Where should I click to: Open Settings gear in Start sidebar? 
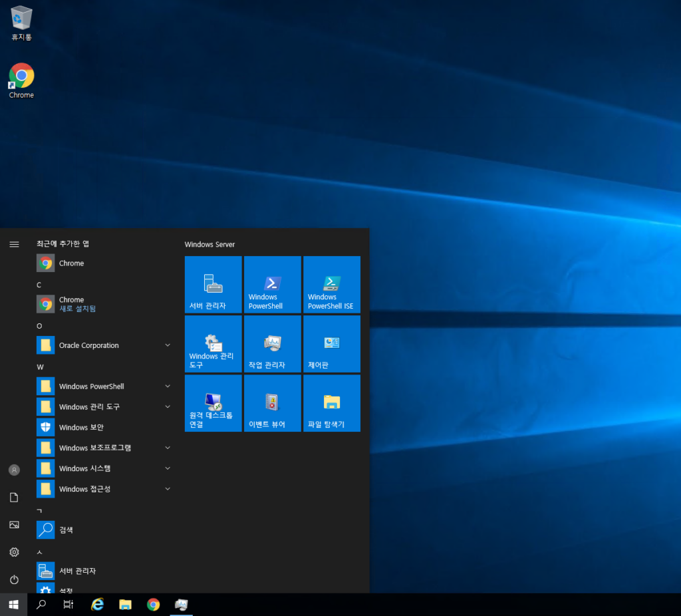(14, 552)
